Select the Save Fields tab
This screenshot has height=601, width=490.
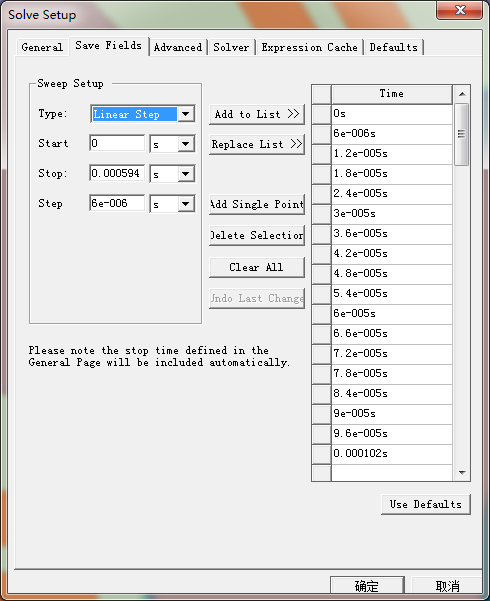109,46
